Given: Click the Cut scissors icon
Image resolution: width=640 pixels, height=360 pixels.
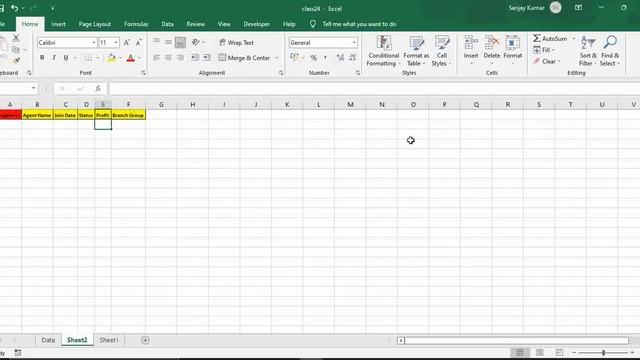Looking at the screenshot, I should tap(16, 38).
